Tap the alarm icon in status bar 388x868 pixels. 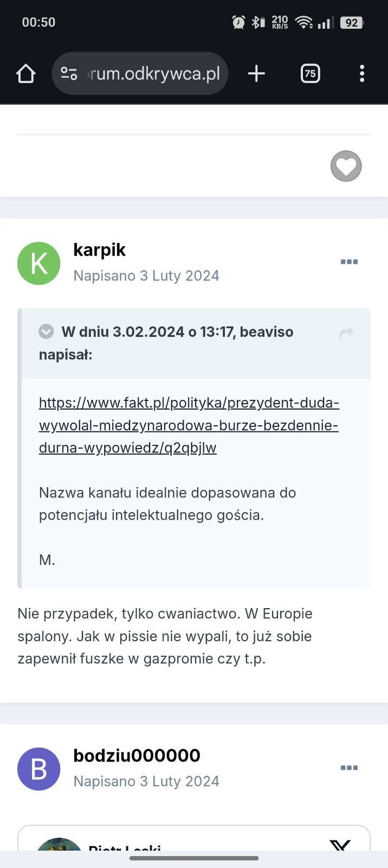(x=238, y=22)
